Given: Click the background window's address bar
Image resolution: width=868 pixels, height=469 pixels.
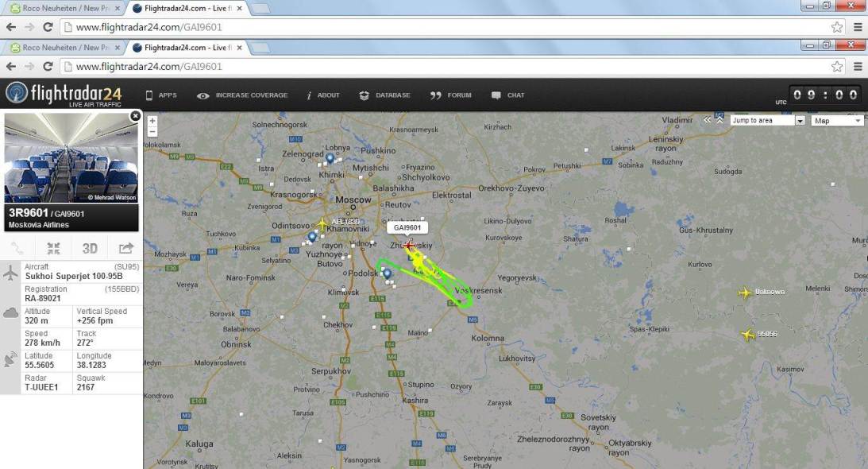Looking at the screenshot, I should point(453,27).
